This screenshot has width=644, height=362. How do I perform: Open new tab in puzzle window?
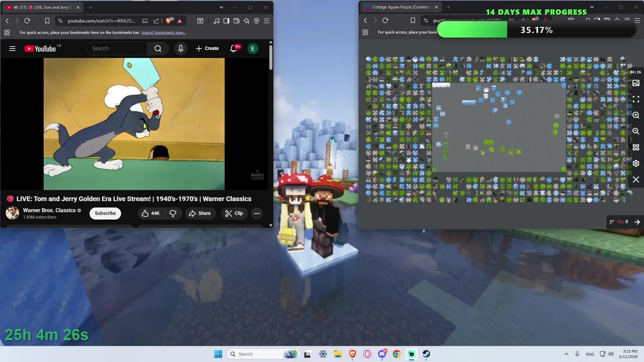coord(448,7)
